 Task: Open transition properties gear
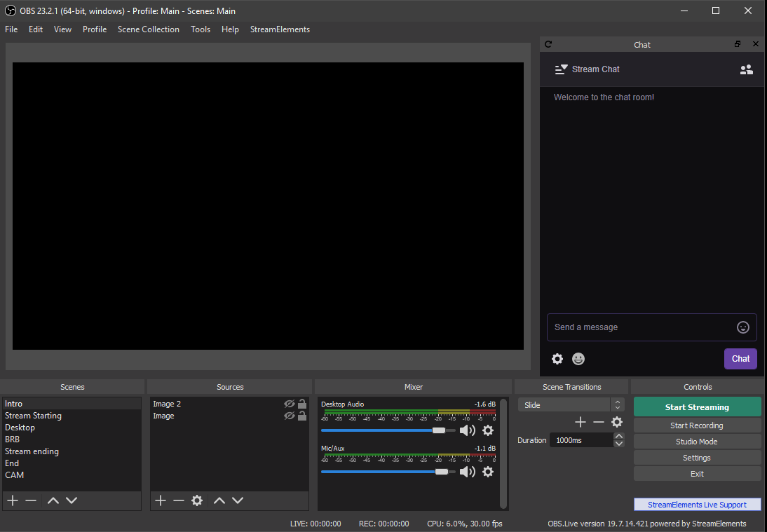(x=617, y=422)
